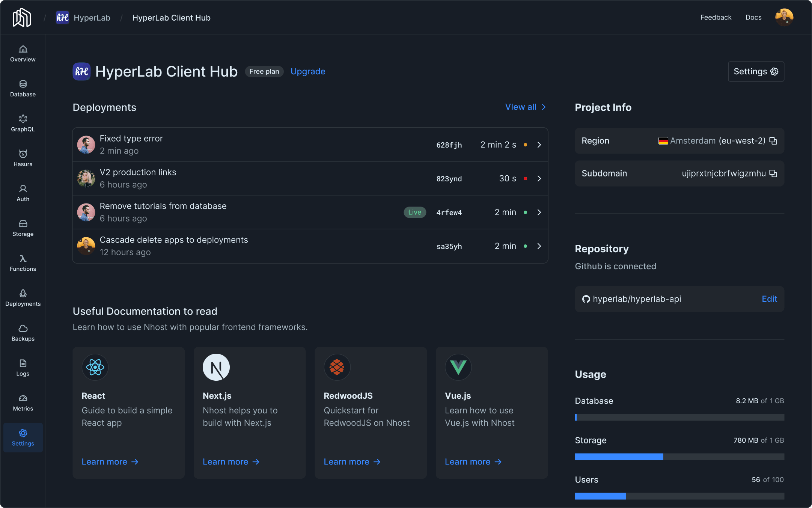The image size is (812, 508).
Task: Click the Overview menu item
Action: [x=23, y=53]
